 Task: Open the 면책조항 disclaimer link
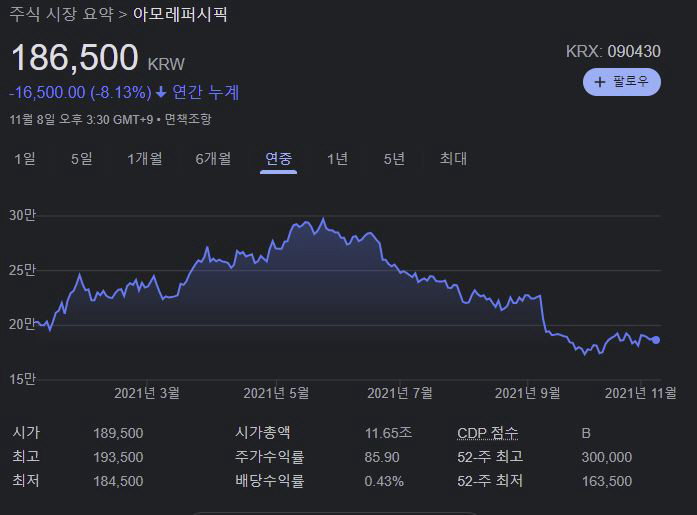coord(188,119)
